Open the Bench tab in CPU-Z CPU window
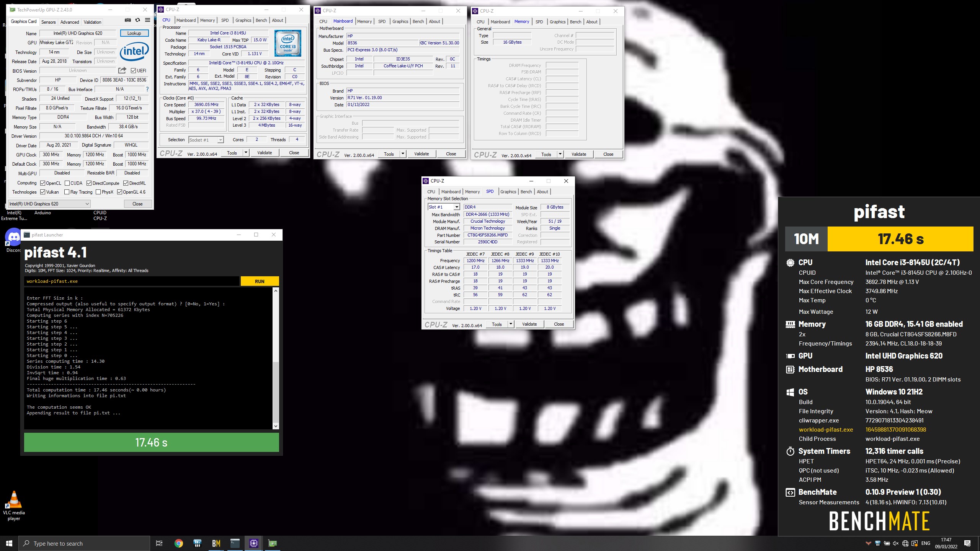980x551 pixels. point(261,20)
